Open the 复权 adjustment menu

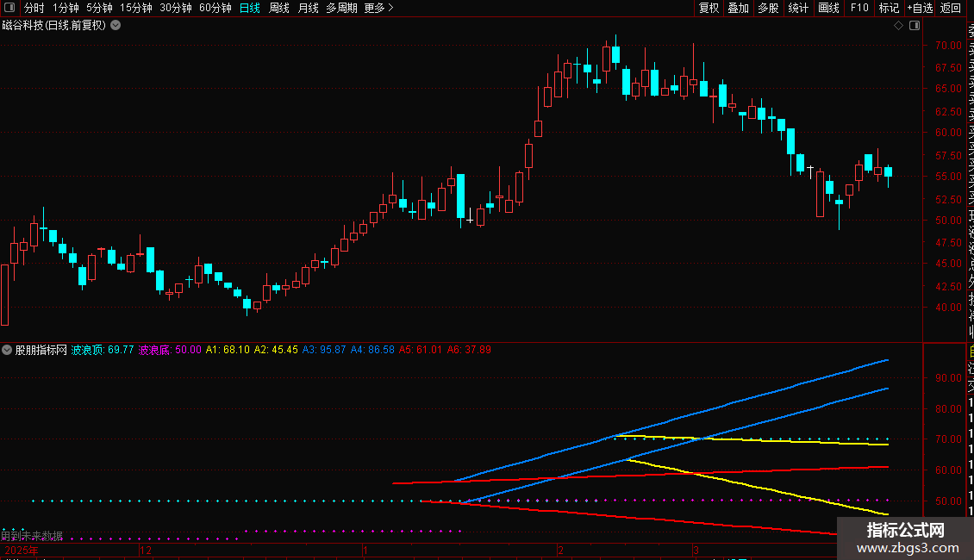pyautogui.click(x=709, y=8)
